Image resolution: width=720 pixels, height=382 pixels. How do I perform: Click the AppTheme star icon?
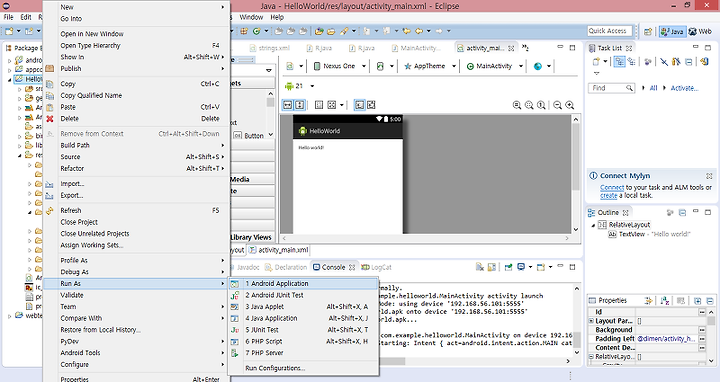pos(407,66)
